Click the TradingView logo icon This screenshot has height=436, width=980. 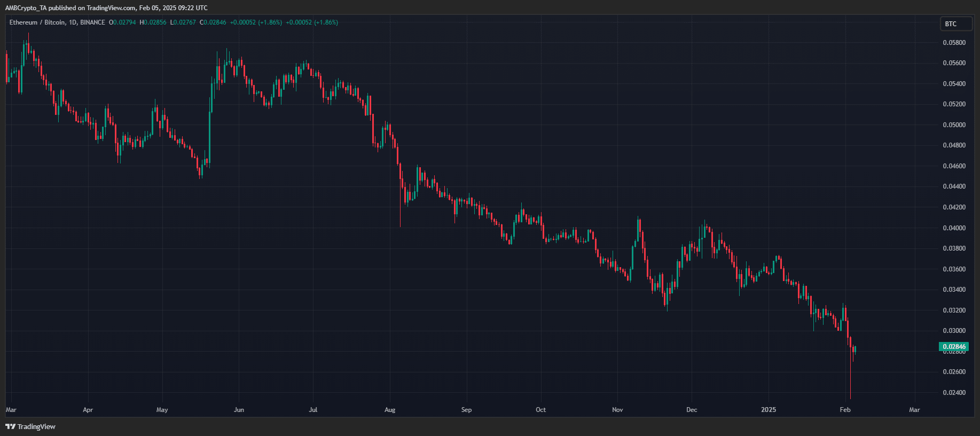coord(10,426)
